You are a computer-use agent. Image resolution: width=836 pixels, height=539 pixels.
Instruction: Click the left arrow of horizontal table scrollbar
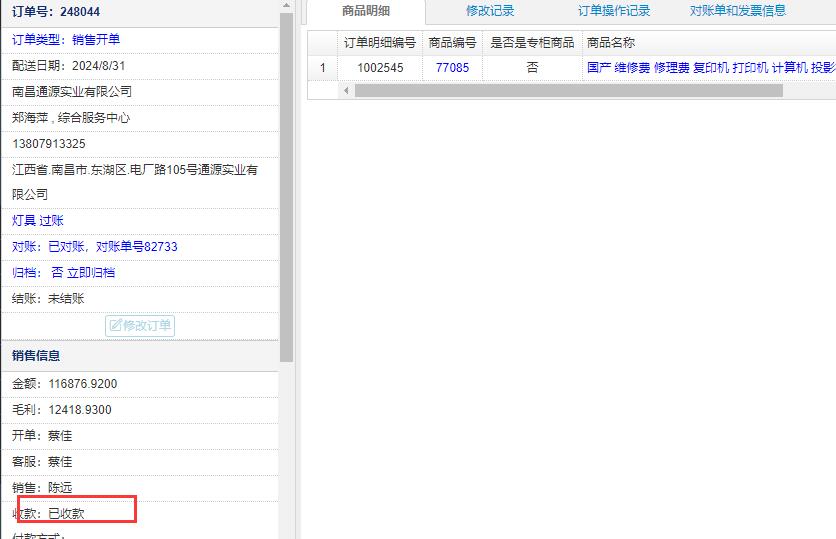point(346,91)
